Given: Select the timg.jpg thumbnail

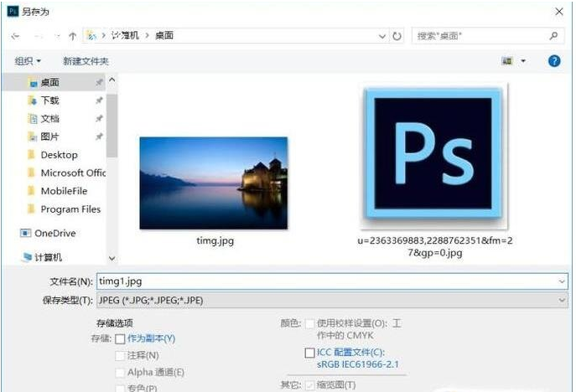Looking at the screenshot, I should [x=214, y=183].
